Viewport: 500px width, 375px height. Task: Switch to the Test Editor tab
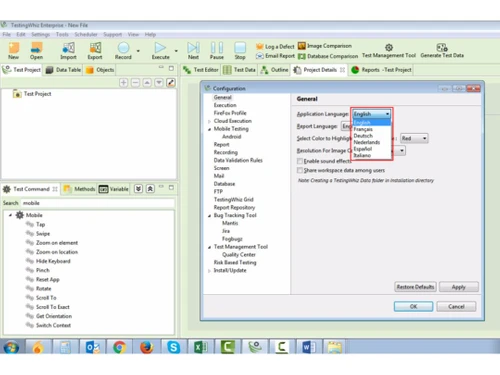click(x=201, y=70)
